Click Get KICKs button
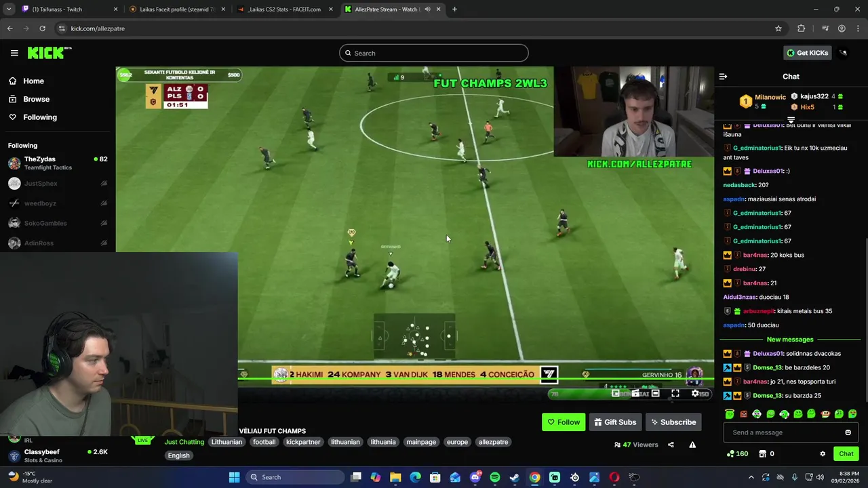The height and width of the screenshot is (488, 868). pos(807,53)
